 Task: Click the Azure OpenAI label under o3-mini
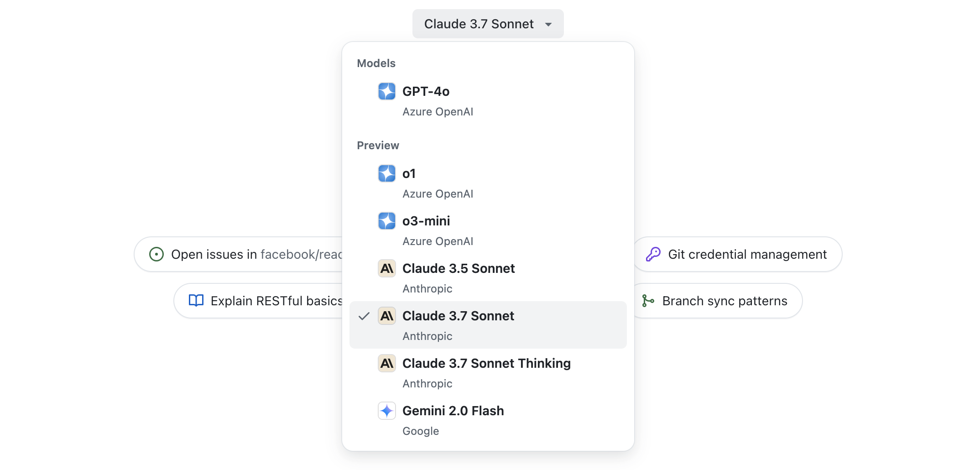point(438,241)
